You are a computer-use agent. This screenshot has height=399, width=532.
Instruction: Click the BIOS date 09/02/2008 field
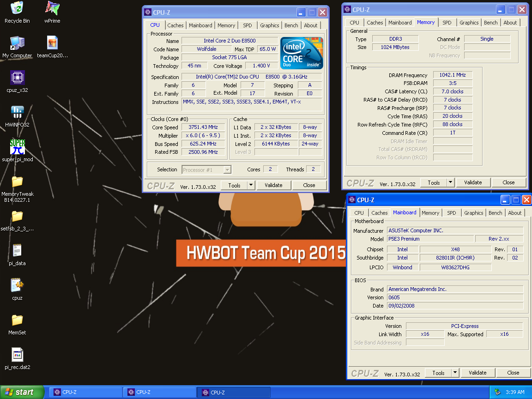pyautogui.click(x=455, y=306)
